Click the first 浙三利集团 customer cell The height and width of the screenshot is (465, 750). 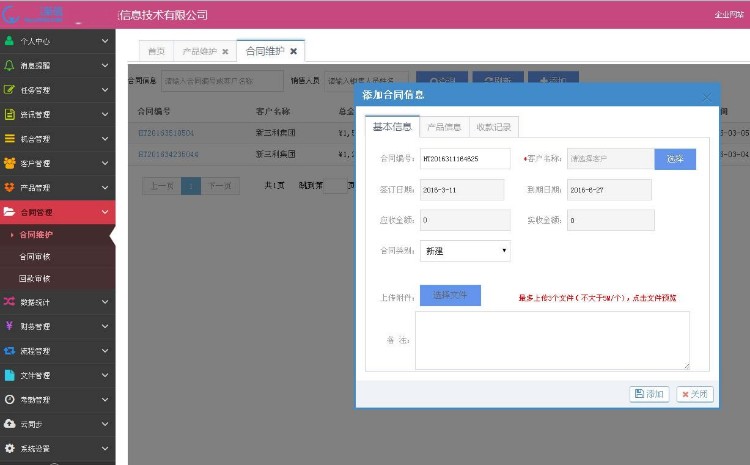pos(275,133)
